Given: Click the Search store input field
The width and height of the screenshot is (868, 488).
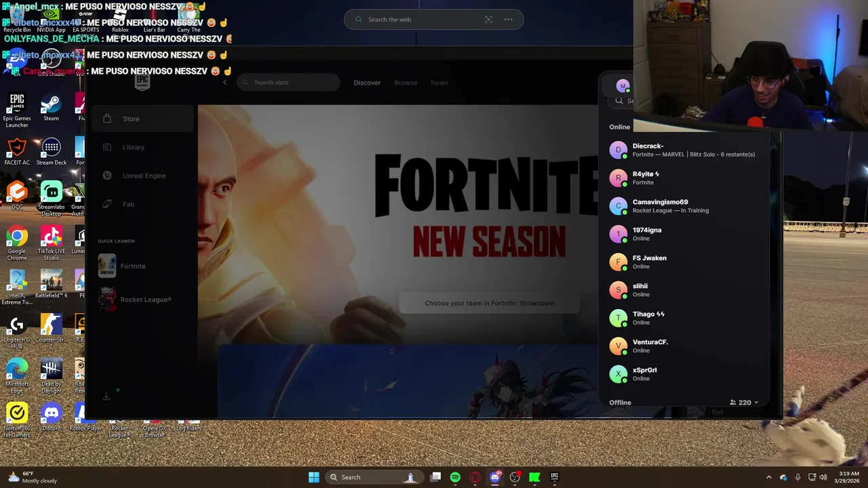Looking at the screenshot, I should click(288, 83).
